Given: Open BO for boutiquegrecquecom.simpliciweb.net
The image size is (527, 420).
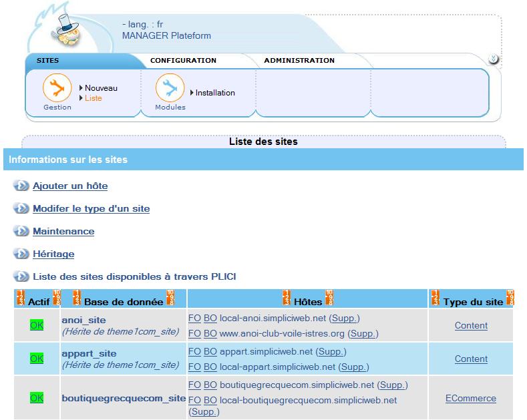Looking at the screenshot, I should (x=210, y=385).
